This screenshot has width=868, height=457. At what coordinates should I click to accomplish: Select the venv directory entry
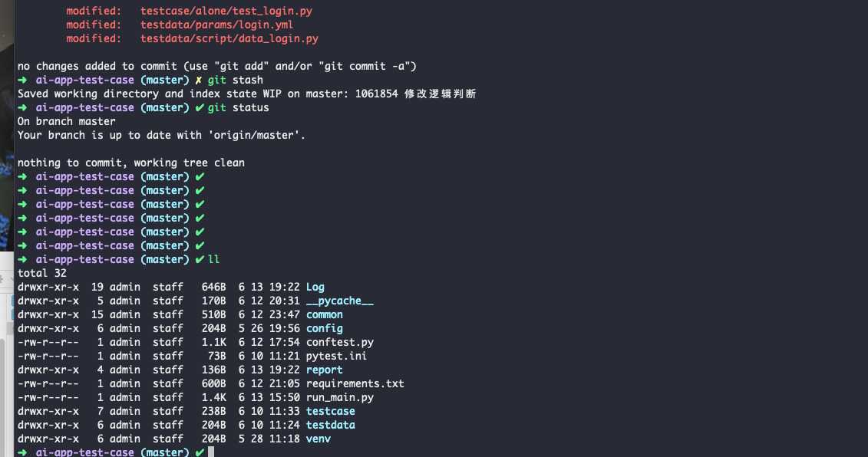[x=318, y=439]
